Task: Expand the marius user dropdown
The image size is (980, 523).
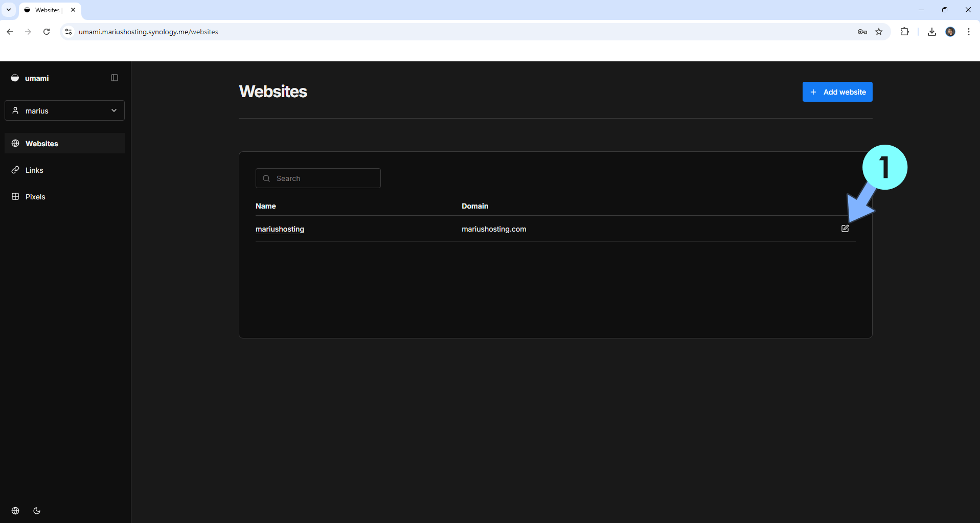Action: point(64,110)
